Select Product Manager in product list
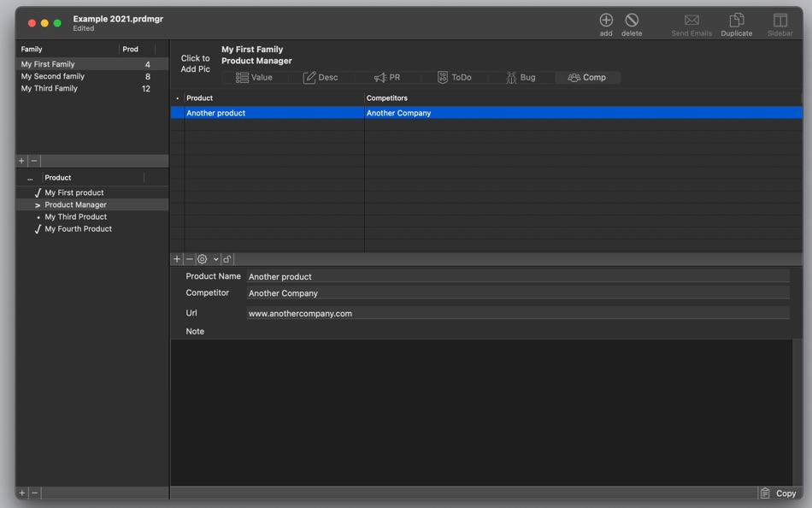 (91, 204)
